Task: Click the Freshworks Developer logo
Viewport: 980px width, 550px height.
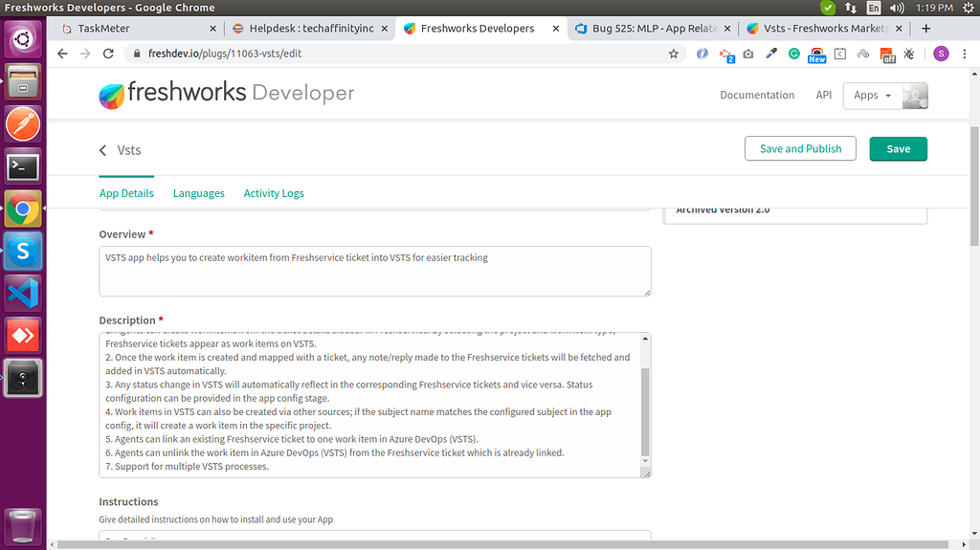Action: pos(226,95)
